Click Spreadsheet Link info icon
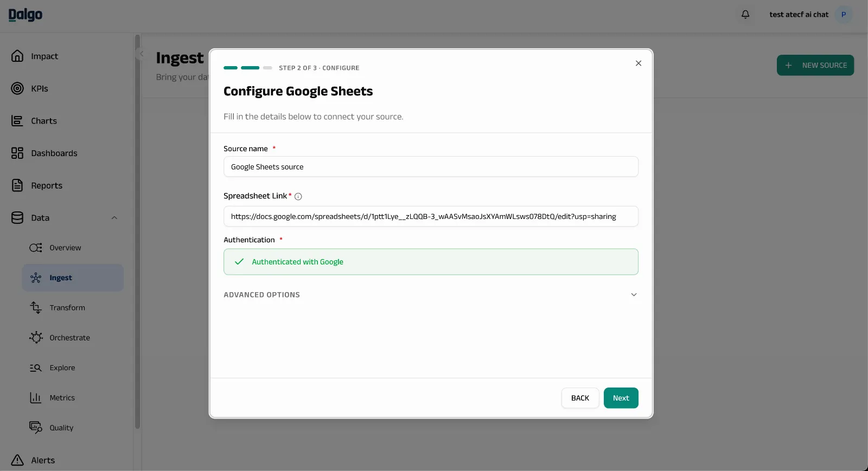 [x=298, y=197]
